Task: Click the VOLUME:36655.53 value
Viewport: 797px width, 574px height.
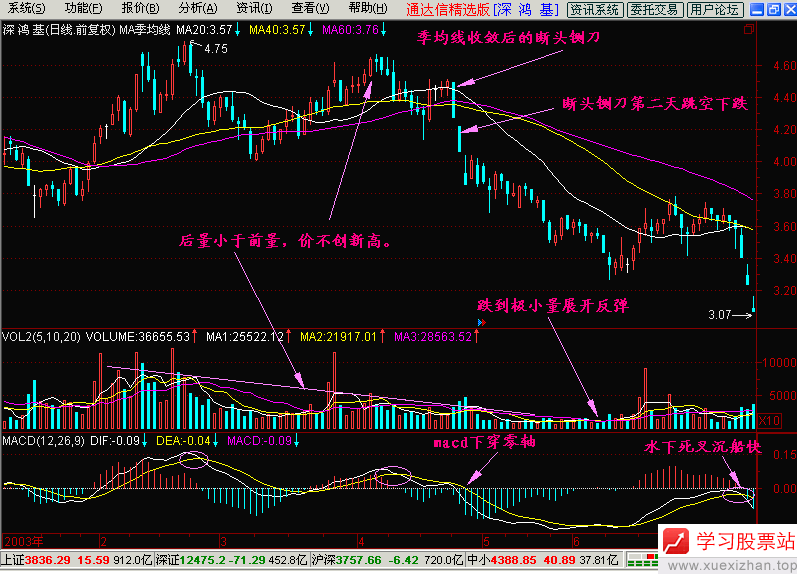Action: tap(140, 337)
